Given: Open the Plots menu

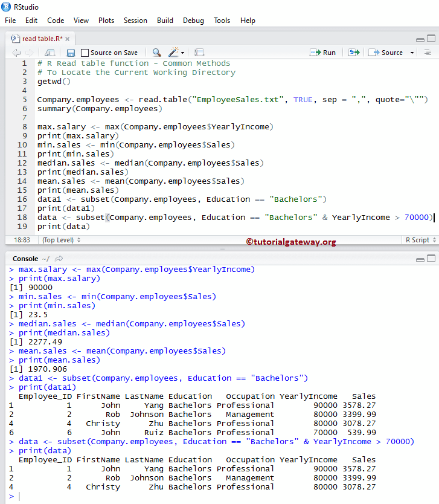Looking at the screenshot, I should click(x=106, y=20).
